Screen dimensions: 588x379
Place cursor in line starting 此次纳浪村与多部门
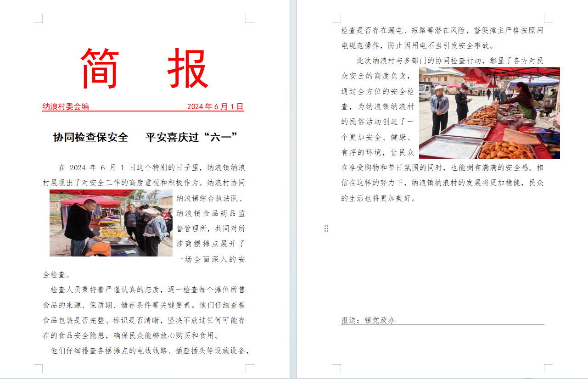[450, 61]
